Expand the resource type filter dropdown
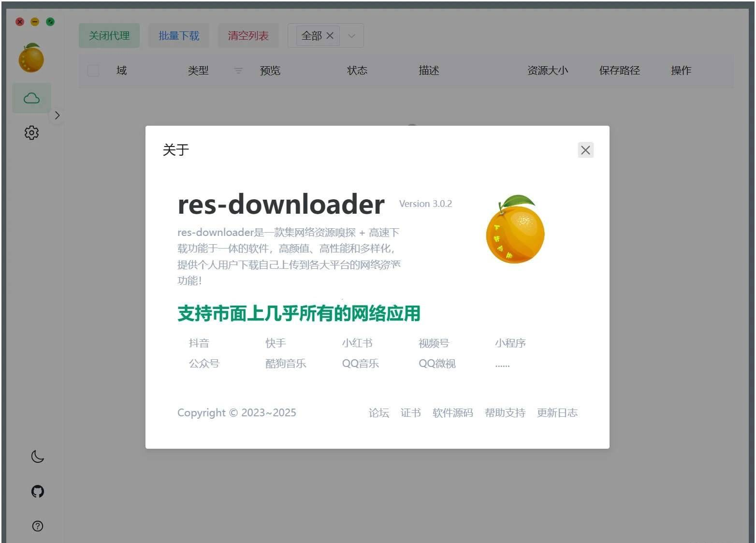The image size is (756, 543). tap(352, 36)
